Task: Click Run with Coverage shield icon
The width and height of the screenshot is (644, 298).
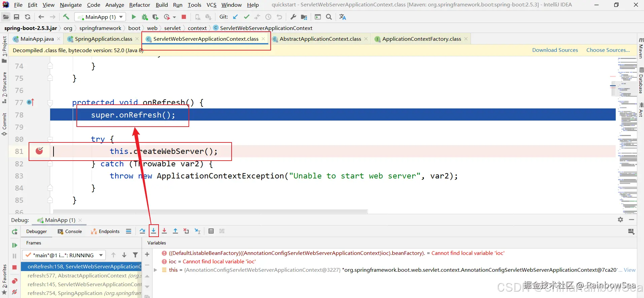Action: click(x=155, y=17)
